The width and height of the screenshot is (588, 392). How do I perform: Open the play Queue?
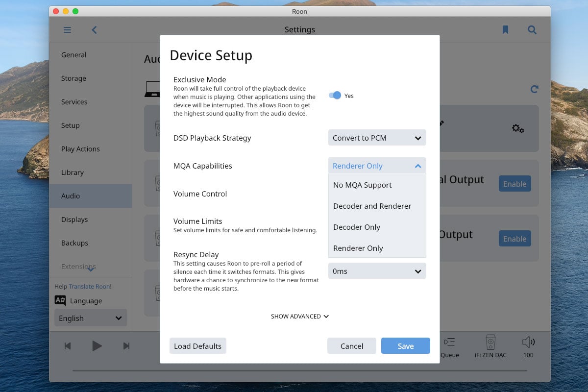point(449,347)
